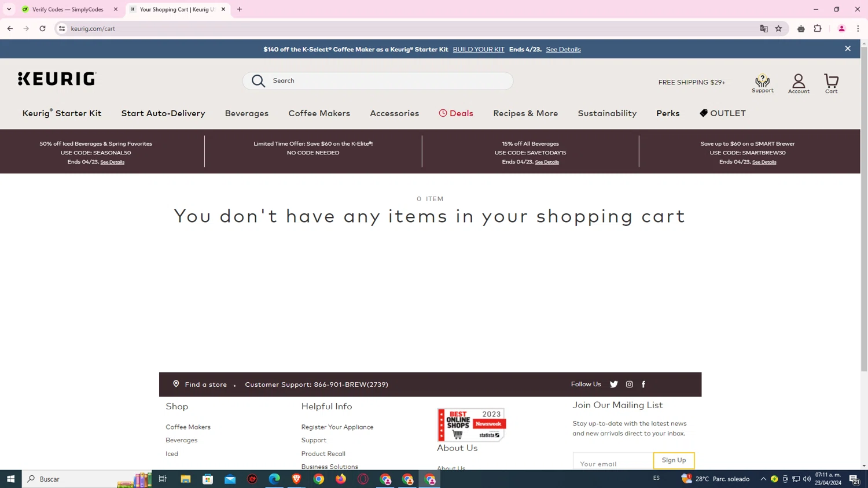Go back to the previous page

(x=10, y=28)
